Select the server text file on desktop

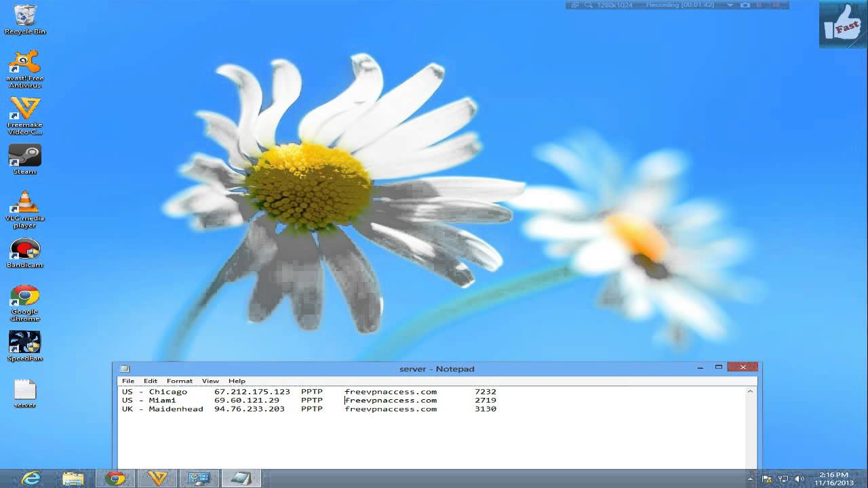tap(24, 393)
